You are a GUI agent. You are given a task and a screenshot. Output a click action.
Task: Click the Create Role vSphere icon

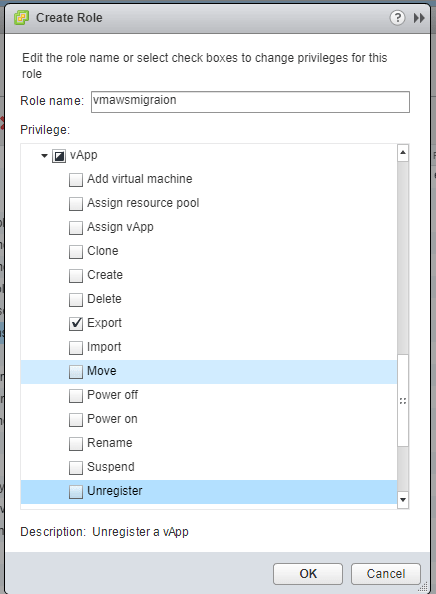point(21,18)
